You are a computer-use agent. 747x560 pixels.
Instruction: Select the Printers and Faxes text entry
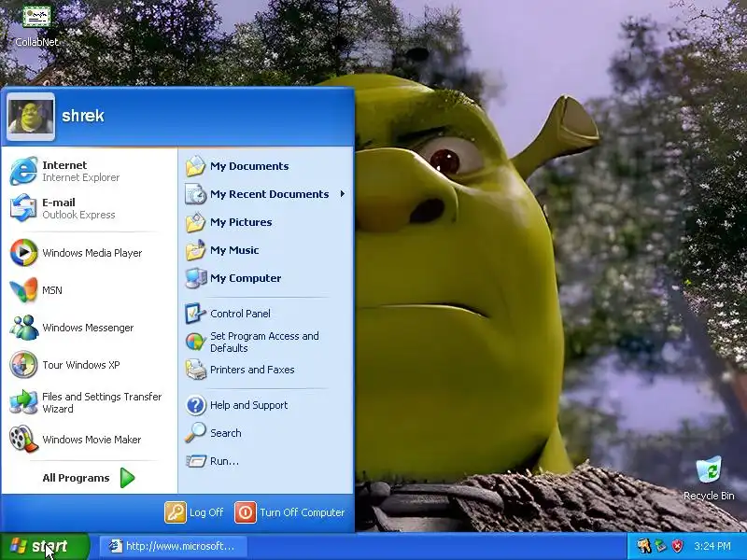click(x=252, y=370)
